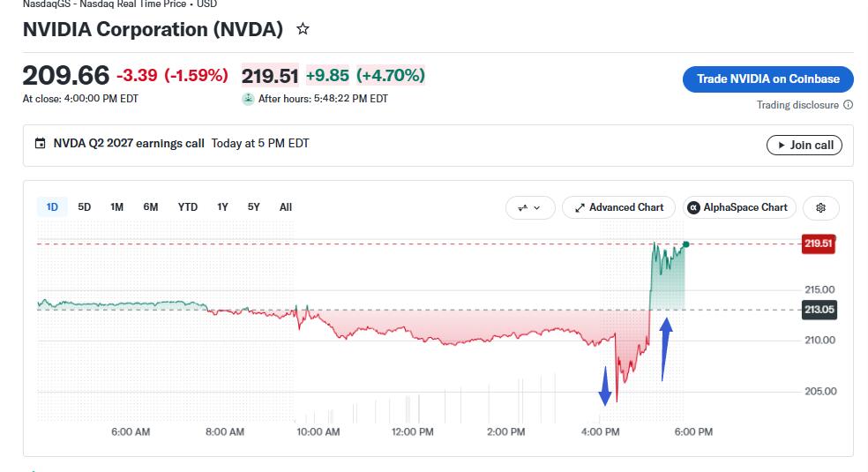The width and height of the screenshot is (868, 472).
Task: Click the expand arrows icon on Advanced Chart
Action: click(x=580, y=208)
